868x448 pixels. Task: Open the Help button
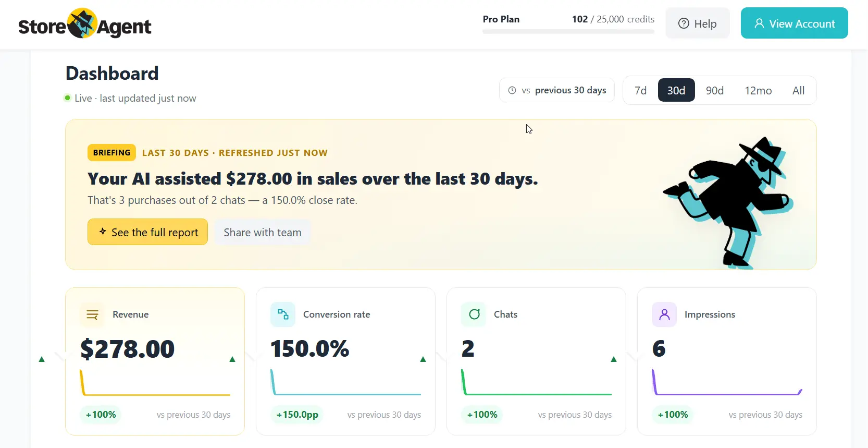point(698,23)
